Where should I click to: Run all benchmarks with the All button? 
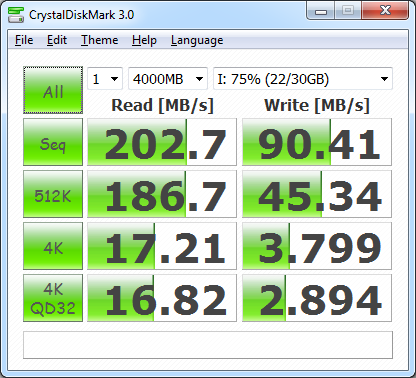(x=53, y=90)
